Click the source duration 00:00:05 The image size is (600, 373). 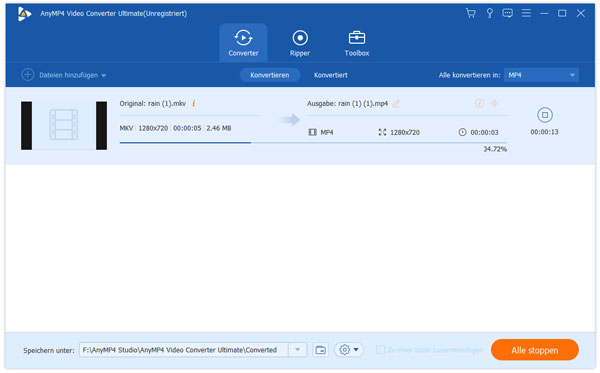click(x=187, y=128)
